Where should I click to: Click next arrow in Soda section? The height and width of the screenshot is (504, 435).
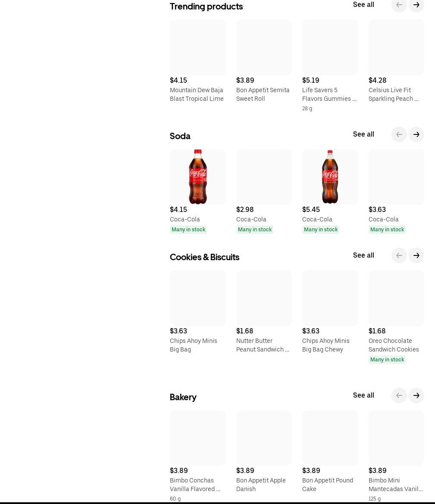click(416, 134)
